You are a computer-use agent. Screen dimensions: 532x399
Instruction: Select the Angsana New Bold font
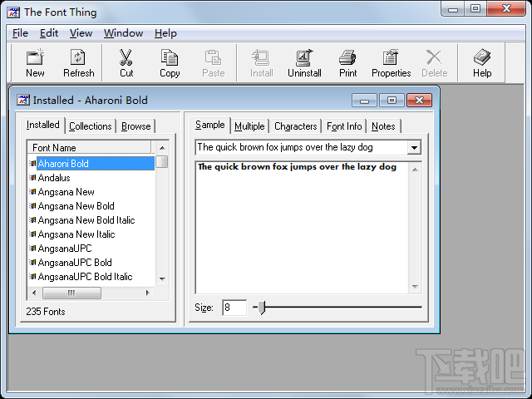coord(76,206)
